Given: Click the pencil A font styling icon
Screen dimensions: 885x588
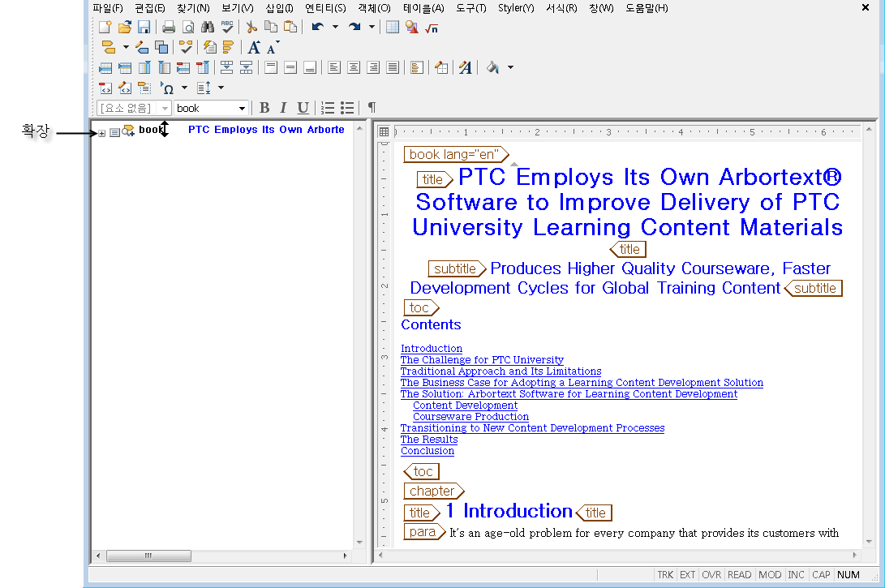Looking at the screenshot, I should (x=465, y=67).
